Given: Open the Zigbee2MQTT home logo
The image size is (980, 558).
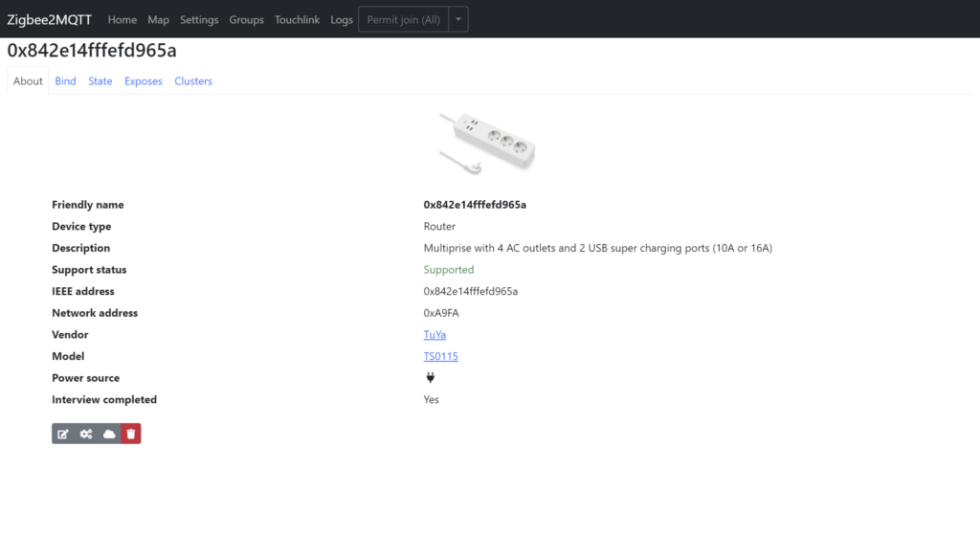Looking at the screenshot, I should [49, 19].
